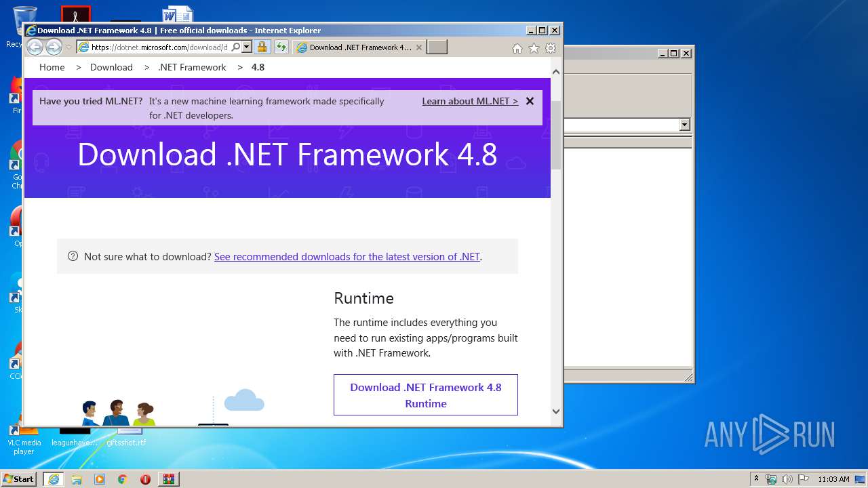
Task: Open the Start menu
Action: coord(18,479)
